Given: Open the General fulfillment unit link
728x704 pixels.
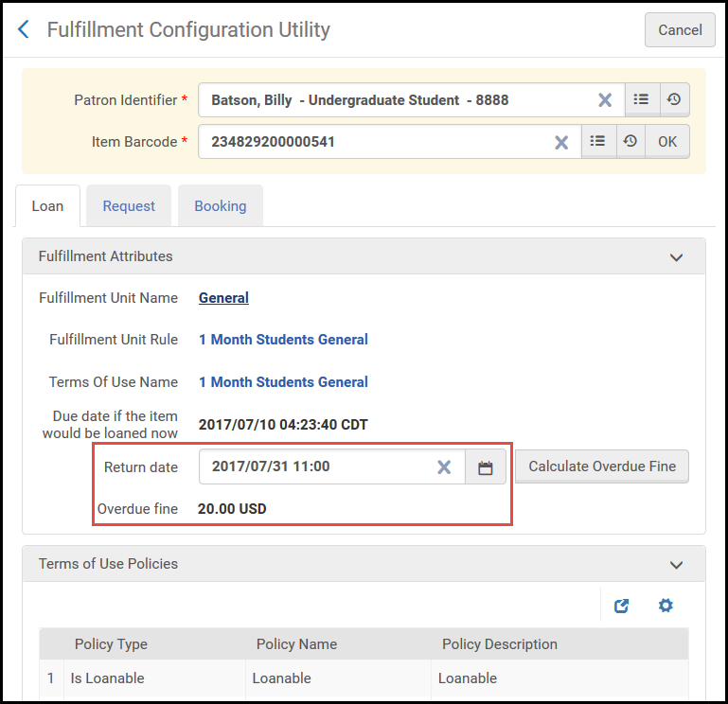Looking at the screenshot, I should coord(223,298).
